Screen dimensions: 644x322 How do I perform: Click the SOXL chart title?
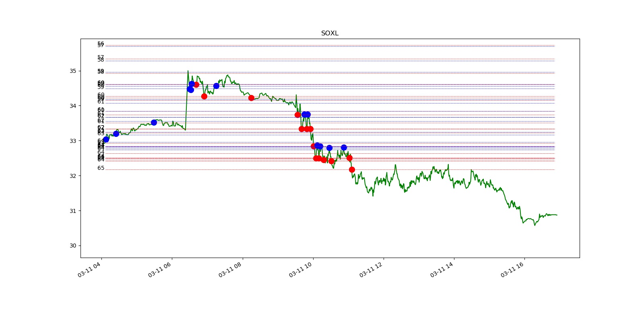(x=330, y=33)
